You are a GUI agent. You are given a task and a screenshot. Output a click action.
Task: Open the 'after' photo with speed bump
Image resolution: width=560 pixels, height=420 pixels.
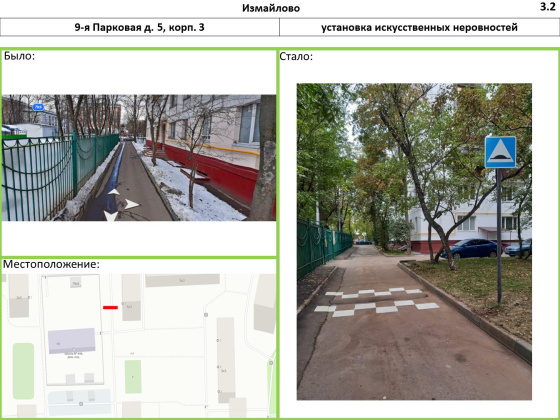[414, 242]
